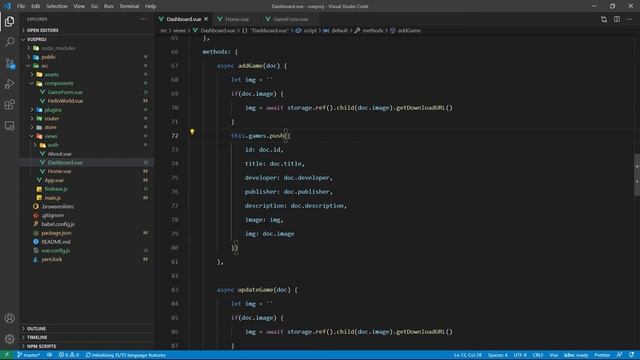Open editor More Actions ellipsis menu
The width and height of the screenshot is (640, 360).
click(x=629, y=19)
